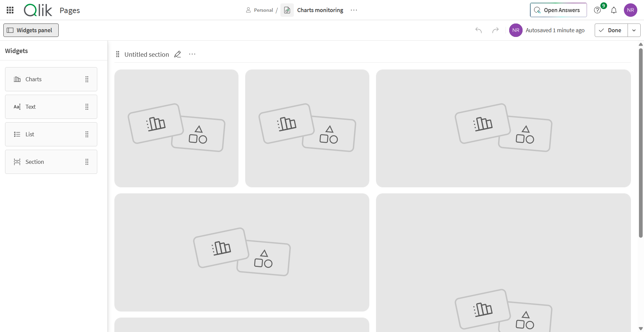Edit the Untitled section name with pencil icon
This screenshot has width=644, height=332.
[x=178, y=54]
